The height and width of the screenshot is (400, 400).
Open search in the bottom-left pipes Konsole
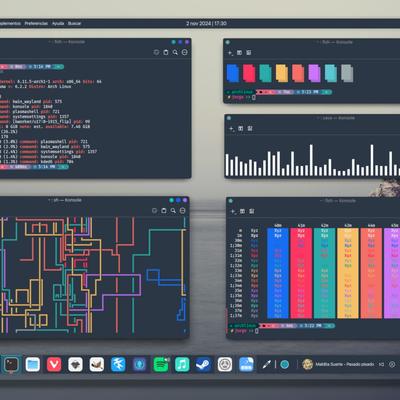(x=173, y=210)
